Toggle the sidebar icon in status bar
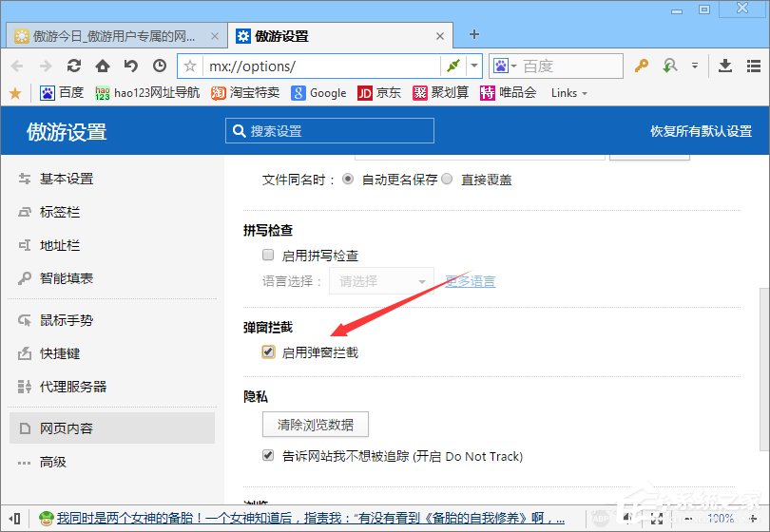The height and width of the screenshot is (532, 770). click(x=14, y=519)
